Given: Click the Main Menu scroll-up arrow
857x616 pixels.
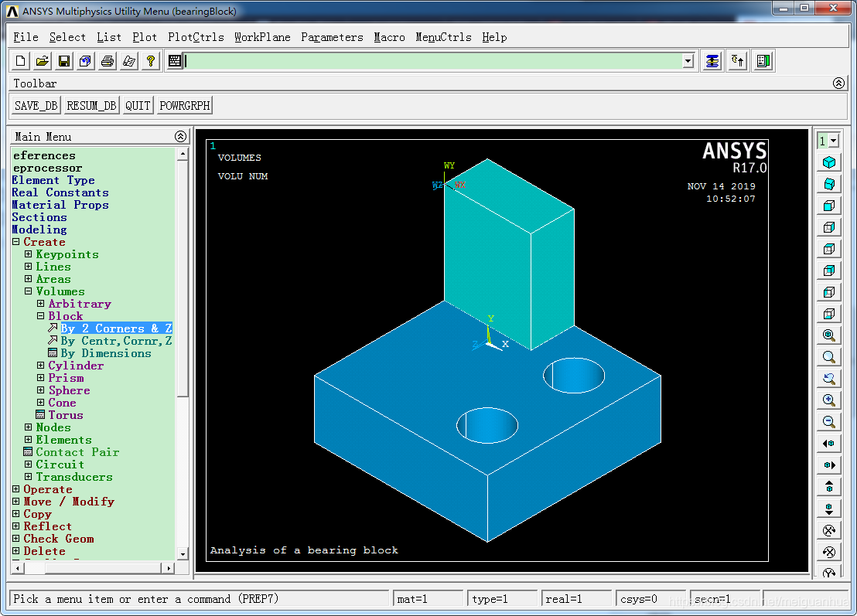Looking at the screenshot, I should 183,155.
